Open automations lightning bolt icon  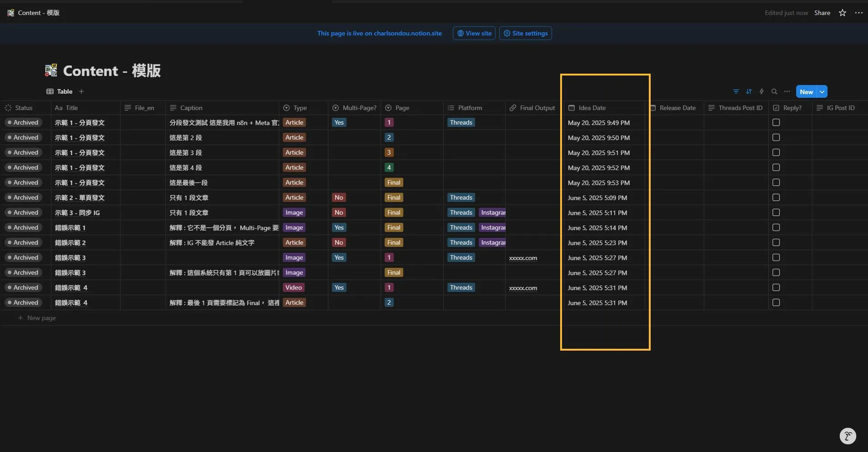tap(761, 91)
